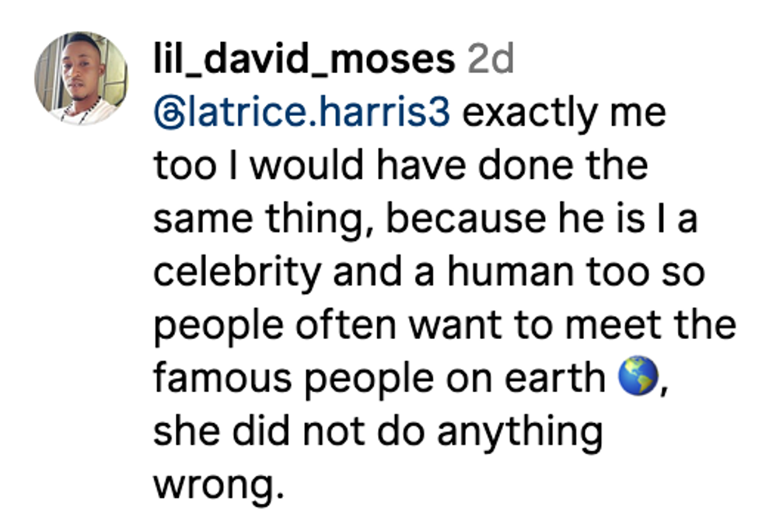This screenshot has height=532, width=762.
Task: Click the word "celebrity" in the comment
Action: click(236, 272)
